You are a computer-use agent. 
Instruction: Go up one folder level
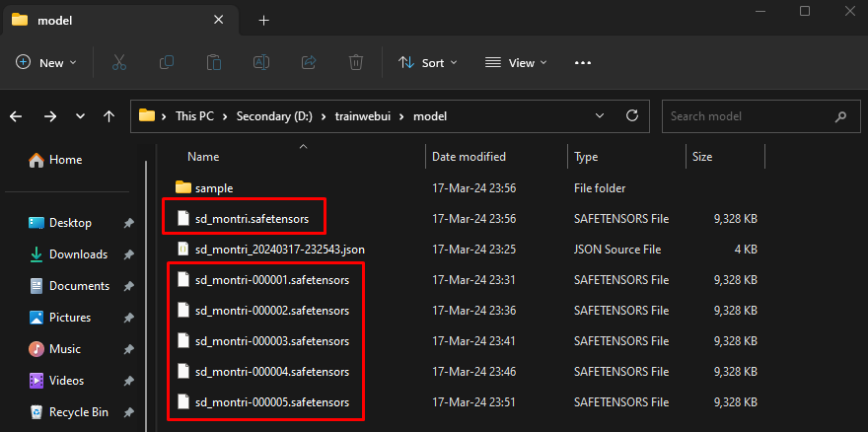pyautogui.click(x=108, y=116)
